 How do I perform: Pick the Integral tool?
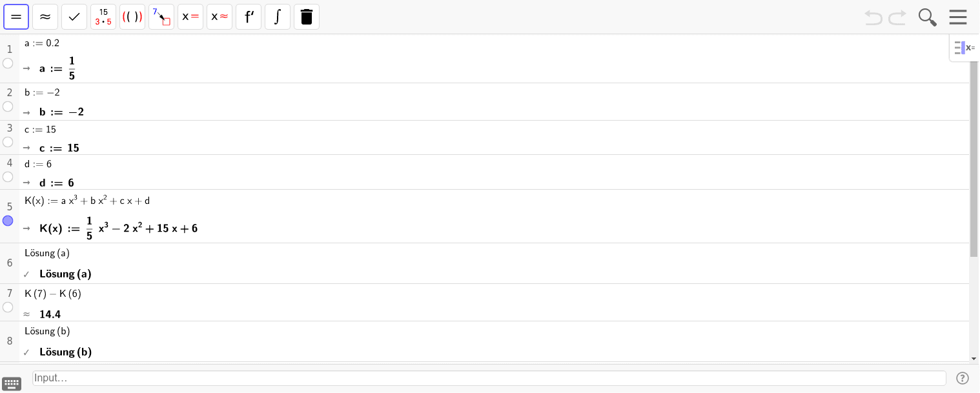coord(278,17)
